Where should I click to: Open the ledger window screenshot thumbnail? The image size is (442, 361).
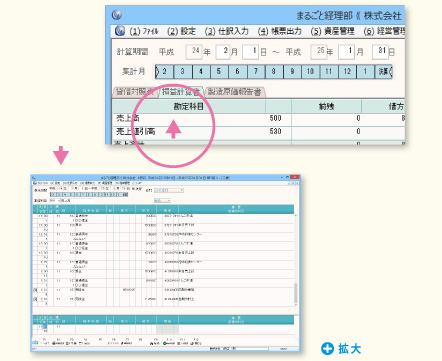pos(165,263)
